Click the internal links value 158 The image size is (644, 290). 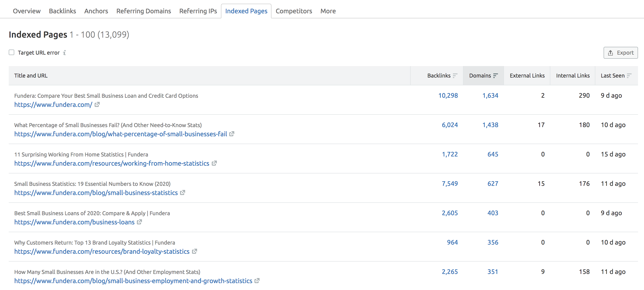pos(584,271)
